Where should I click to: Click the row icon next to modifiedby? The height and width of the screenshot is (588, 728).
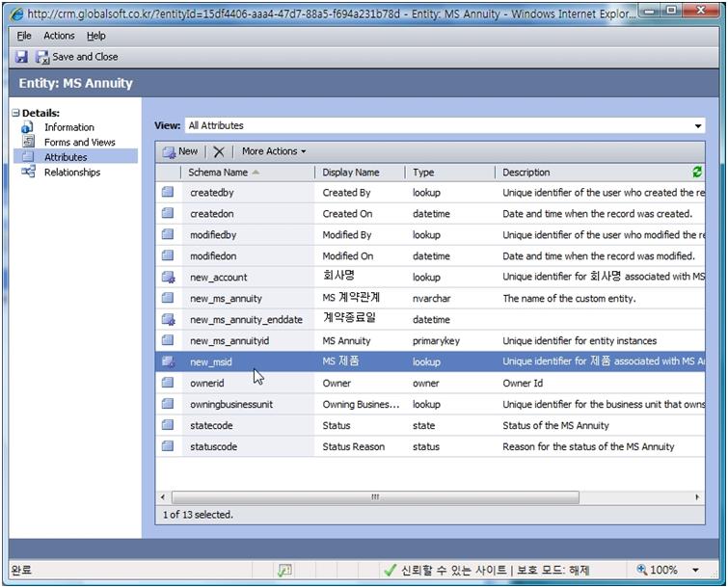(168, 234)
